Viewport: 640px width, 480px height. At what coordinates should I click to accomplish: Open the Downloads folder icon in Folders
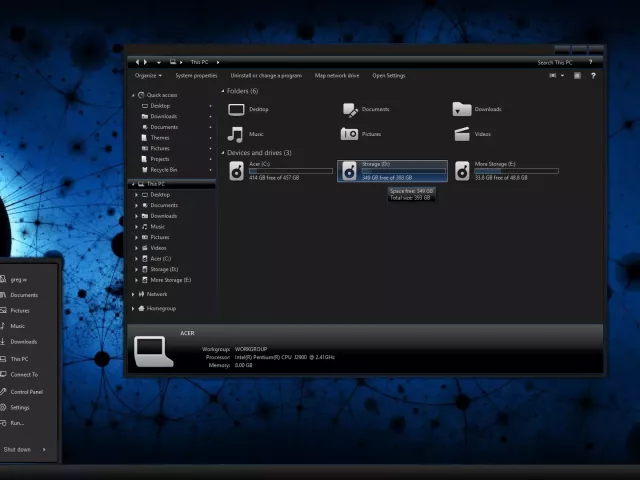(462, 109)
